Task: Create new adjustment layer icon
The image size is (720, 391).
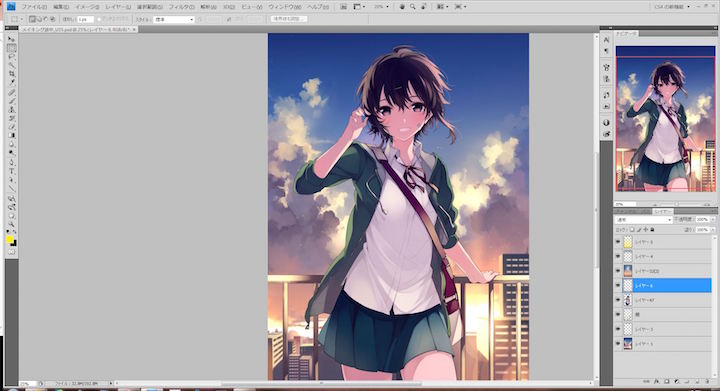Action: 677,381
